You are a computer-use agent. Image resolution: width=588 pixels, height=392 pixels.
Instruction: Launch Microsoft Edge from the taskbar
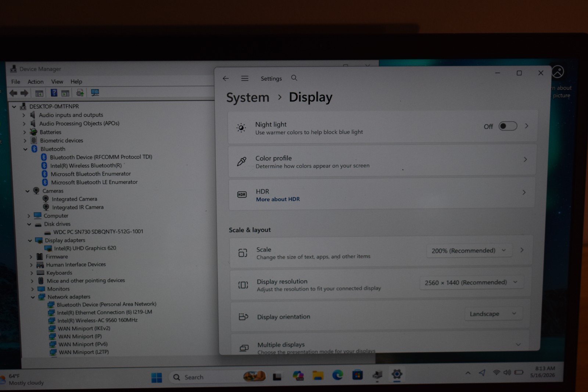click(x=338, y=375)
